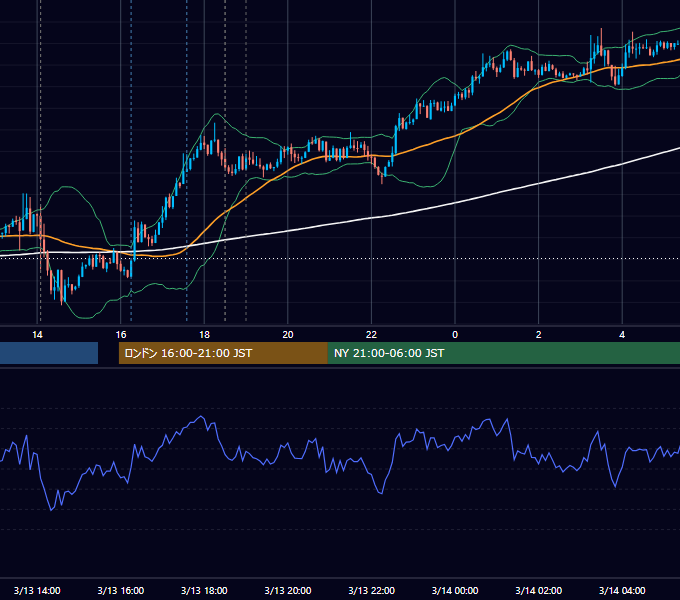Image resolution: width=680 pixels, height=600 pixels.
Task: Click the 3/14 02:00 time label
Action: [539, 590]
